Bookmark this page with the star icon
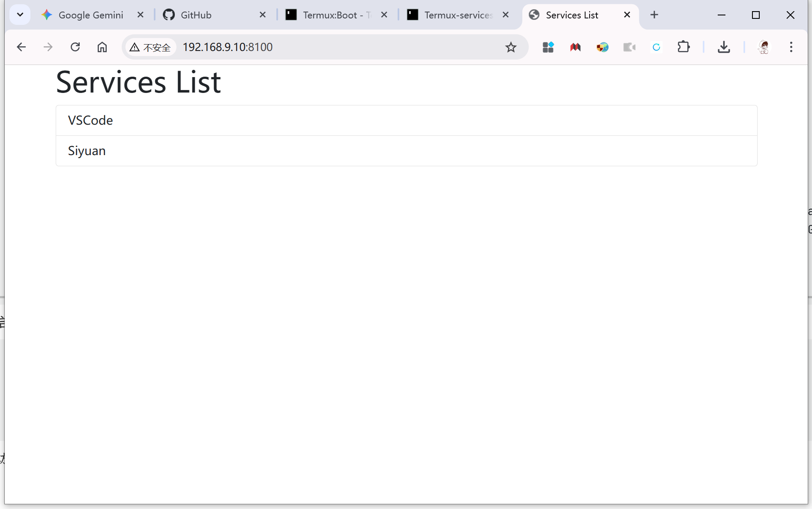 [x=511, y=47]
